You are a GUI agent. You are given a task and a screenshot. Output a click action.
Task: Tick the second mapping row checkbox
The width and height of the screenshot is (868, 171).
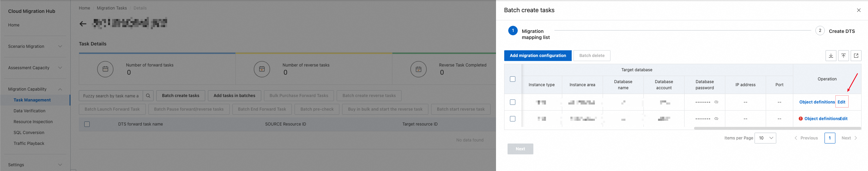pos(513,119)
